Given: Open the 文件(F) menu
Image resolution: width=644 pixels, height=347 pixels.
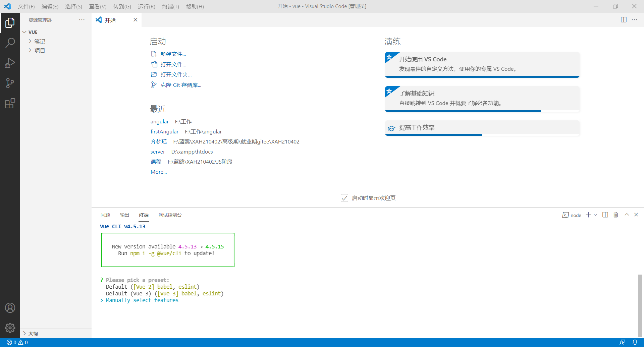Looking at the screenshot, I should 26,6.
